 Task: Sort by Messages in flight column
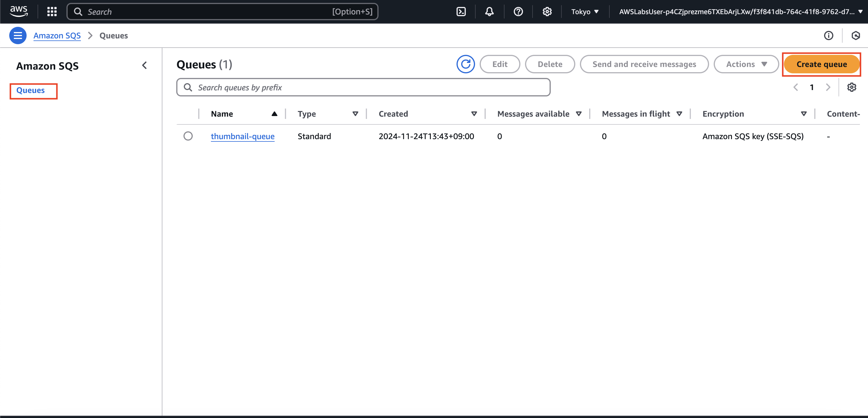click(x=642, y=114)
